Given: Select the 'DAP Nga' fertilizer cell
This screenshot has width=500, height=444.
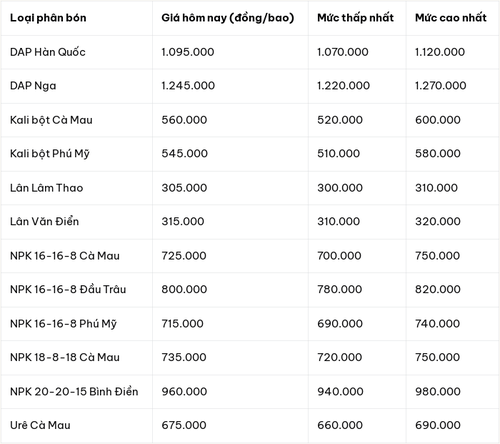Looking at the screenshot, I should tap(33, 86).
